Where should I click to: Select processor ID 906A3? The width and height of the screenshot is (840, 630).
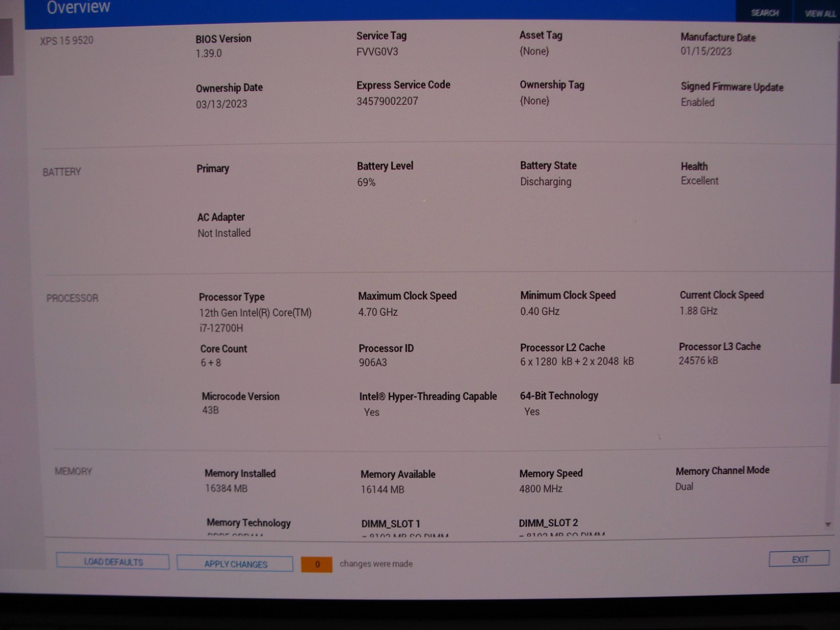[x=373, y=362]
